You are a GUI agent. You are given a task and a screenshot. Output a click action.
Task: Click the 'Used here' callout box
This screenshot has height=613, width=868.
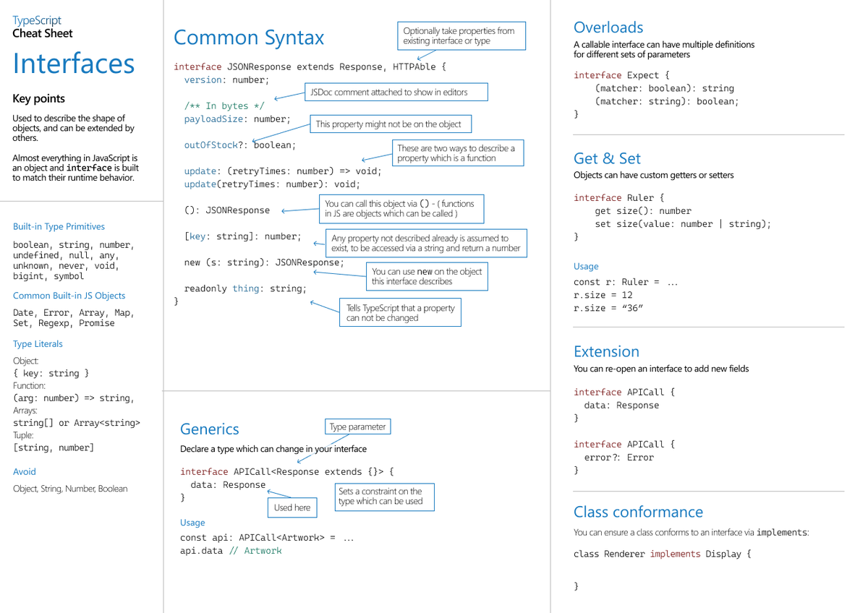292,507
